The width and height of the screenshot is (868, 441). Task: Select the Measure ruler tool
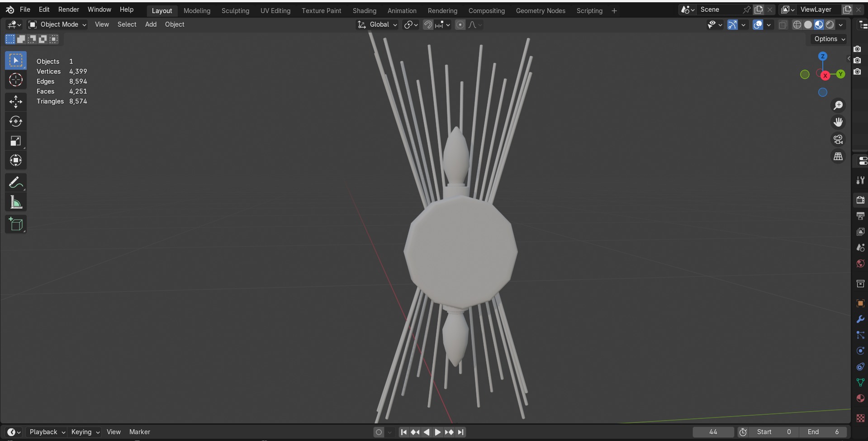pyautogui.click(x=16, y=202)
